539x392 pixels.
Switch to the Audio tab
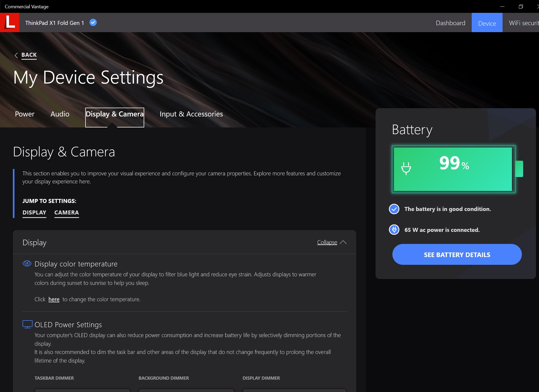pyautogui.click(x=60, y=114)
